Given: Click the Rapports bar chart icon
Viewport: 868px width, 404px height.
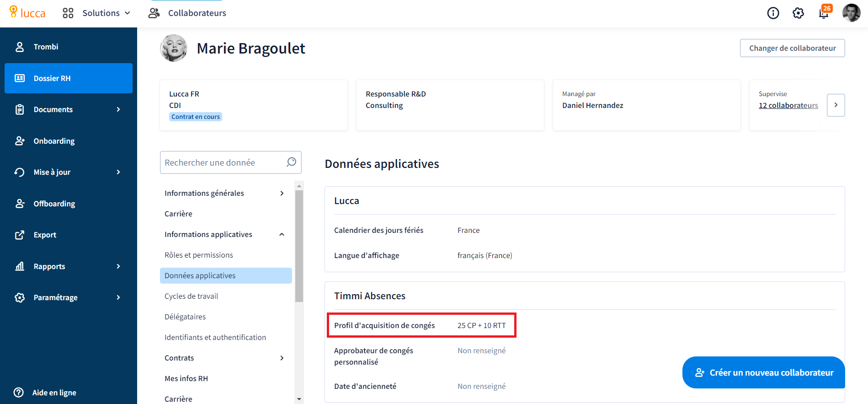Looking at the screenshot, I should 20,266.
